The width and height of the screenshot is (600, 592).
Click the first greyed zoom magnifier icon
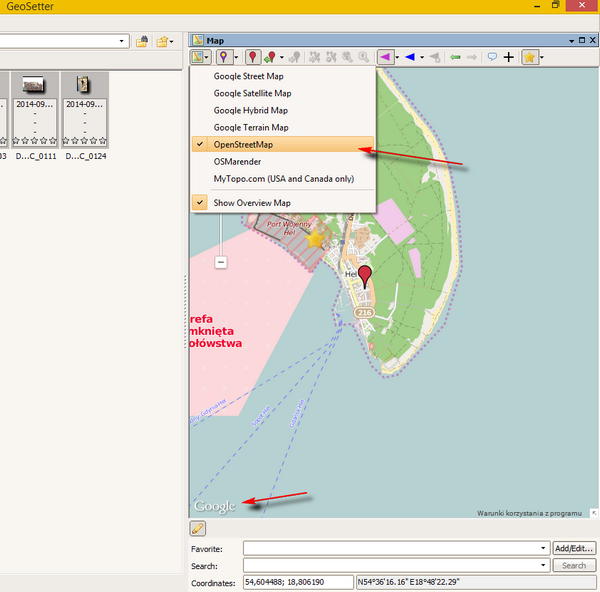pyautogui.click(x=347, y=57)
